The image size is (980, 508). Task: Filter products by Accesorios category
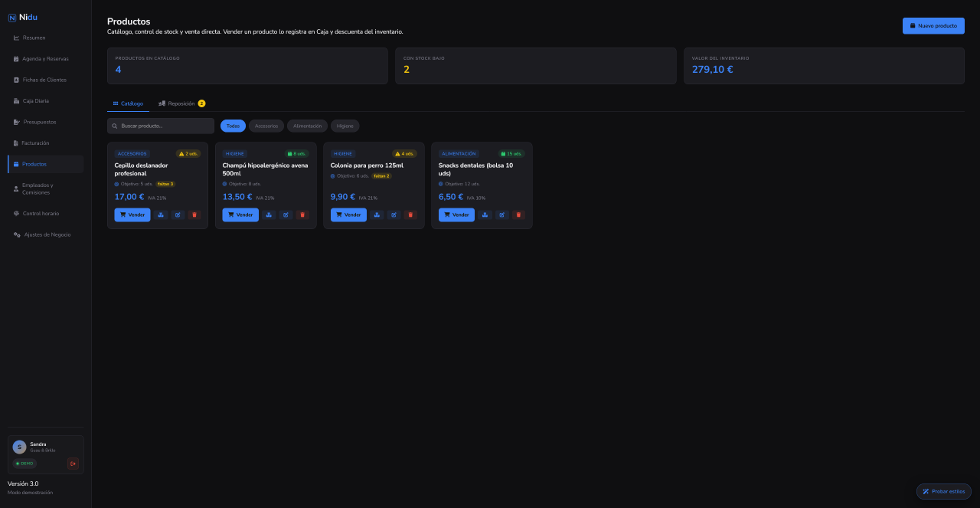coord(266,126)
